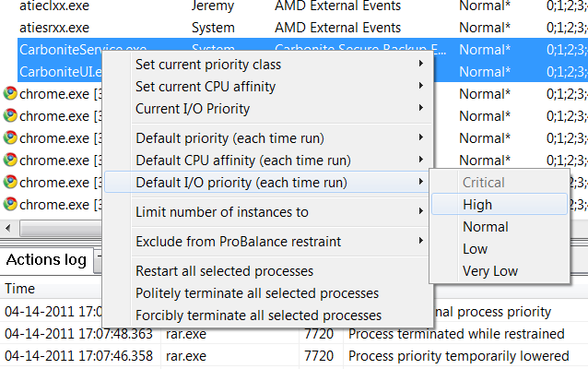Choose Forcibly terminate all selected processes
Screen dimensions: 588x369
[268, 315]
